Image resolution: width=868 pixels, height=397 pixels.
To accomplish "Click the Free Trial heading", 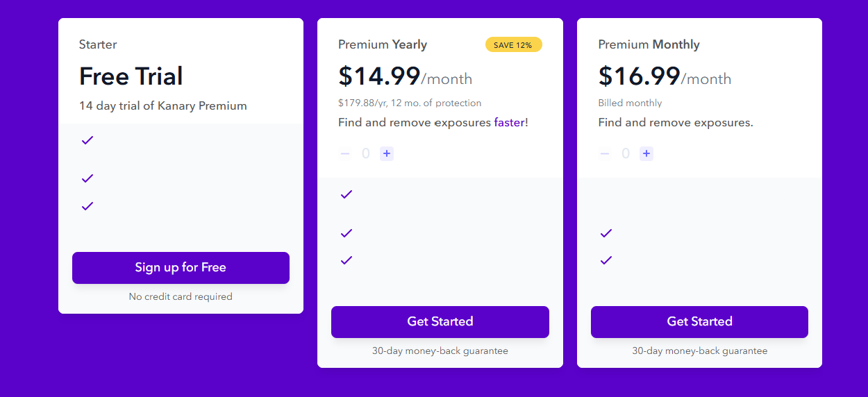I will [x=131, y=76].
